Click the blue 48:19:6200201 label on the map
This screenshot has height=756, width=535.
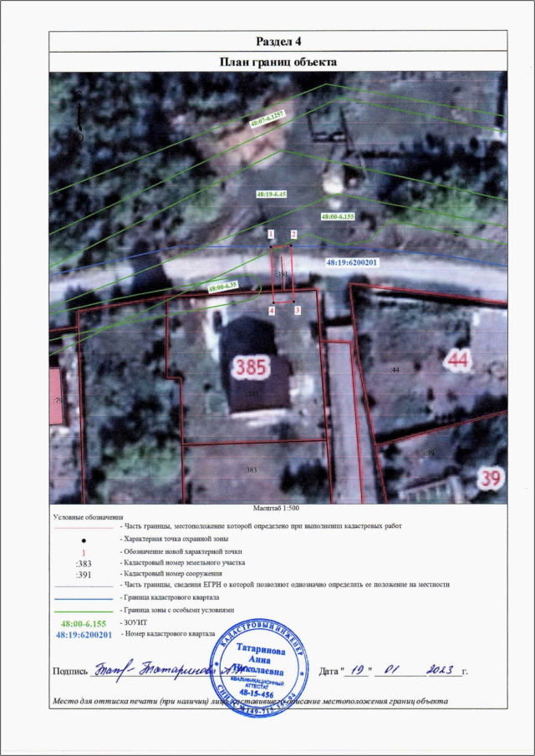click(353, 261)
